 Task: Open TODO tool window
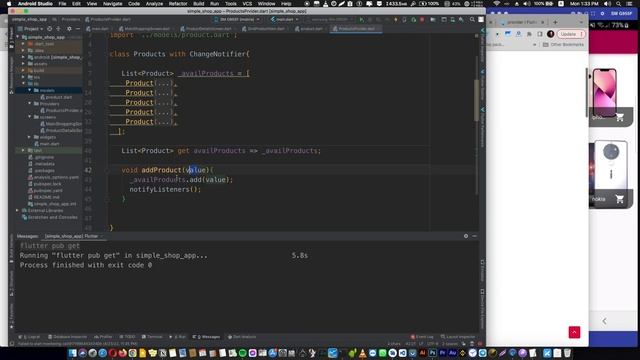point(127,337)
